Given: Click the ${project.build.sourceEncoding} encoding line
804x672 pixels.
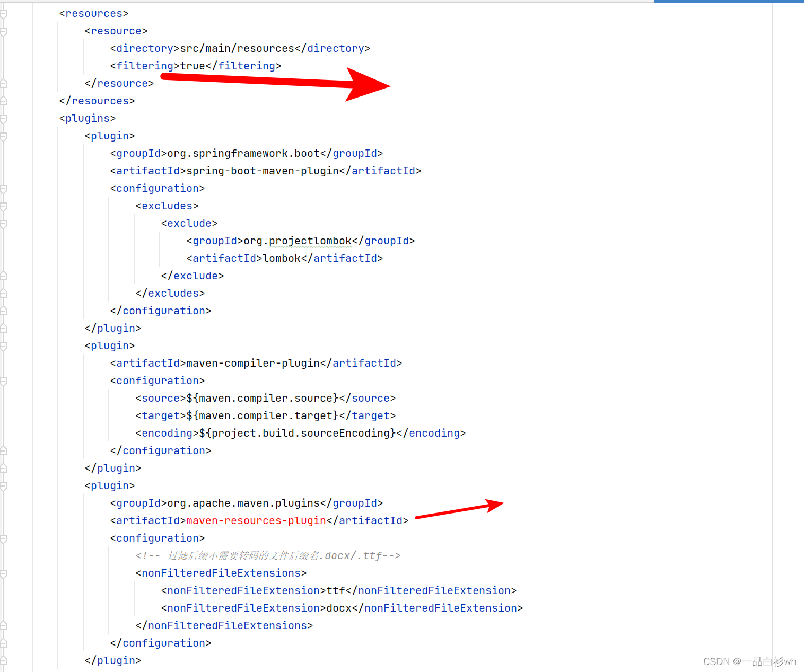Looking at the screenshot, I should click(301, 433).
